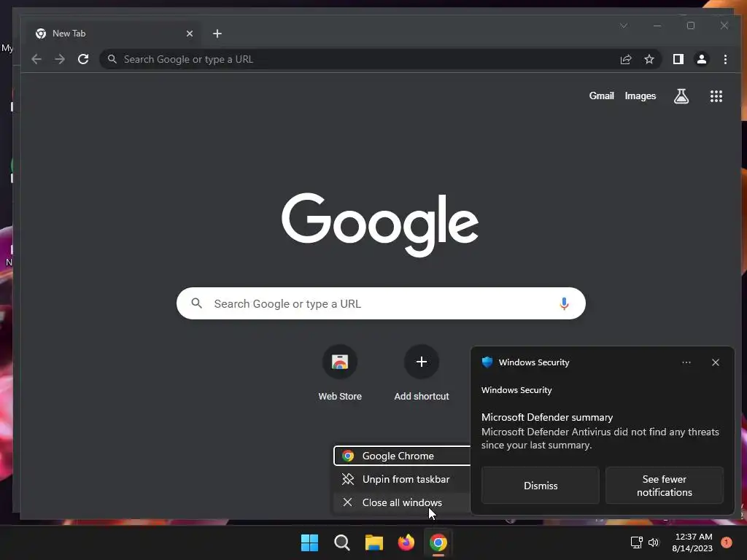The width and height of the screenshot is (747, 560).
Task: Select Google Chrome in jump list
Action: [403, 456]
